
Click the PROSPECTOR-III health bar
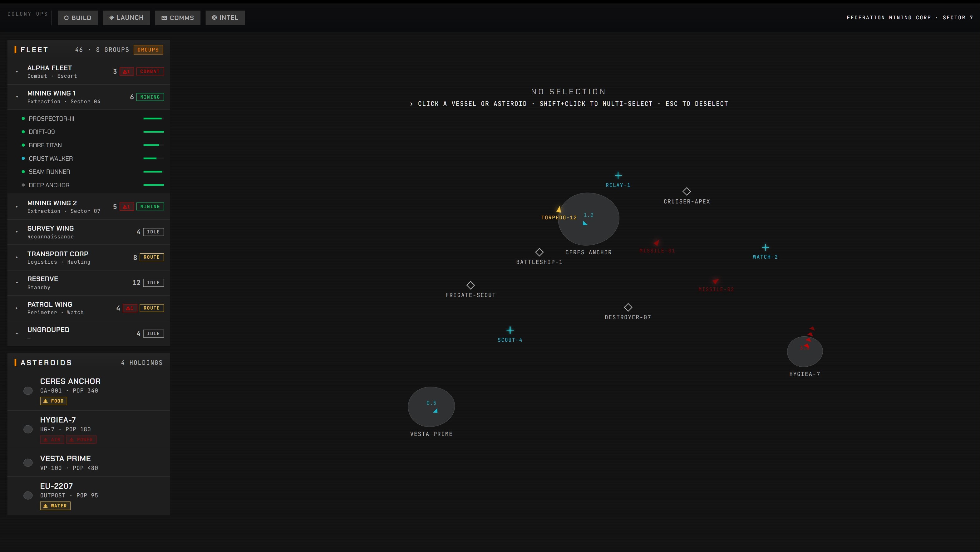154,119
